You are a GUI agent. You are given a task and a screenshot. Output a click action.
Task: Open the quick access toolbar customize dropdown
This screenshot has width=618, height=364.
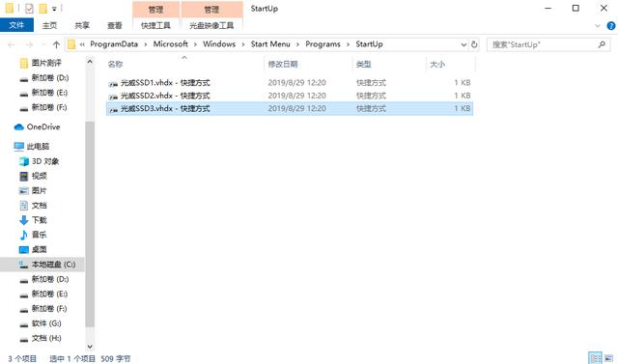point(54,9)
